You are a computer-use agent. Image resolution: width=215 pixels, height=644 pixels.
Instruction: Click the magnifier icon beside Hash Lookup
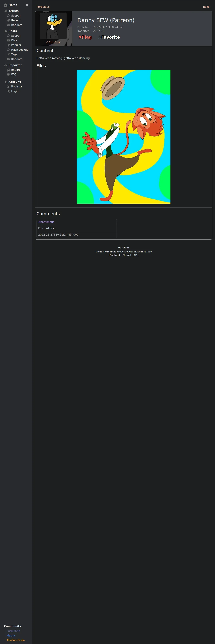click(9, 50)
